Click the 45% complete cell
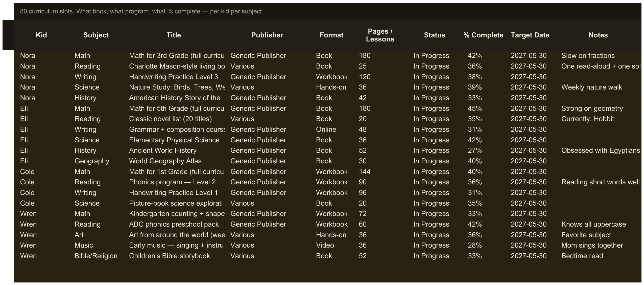Screen dimensions: 644x285 click(x=483, y=108)
